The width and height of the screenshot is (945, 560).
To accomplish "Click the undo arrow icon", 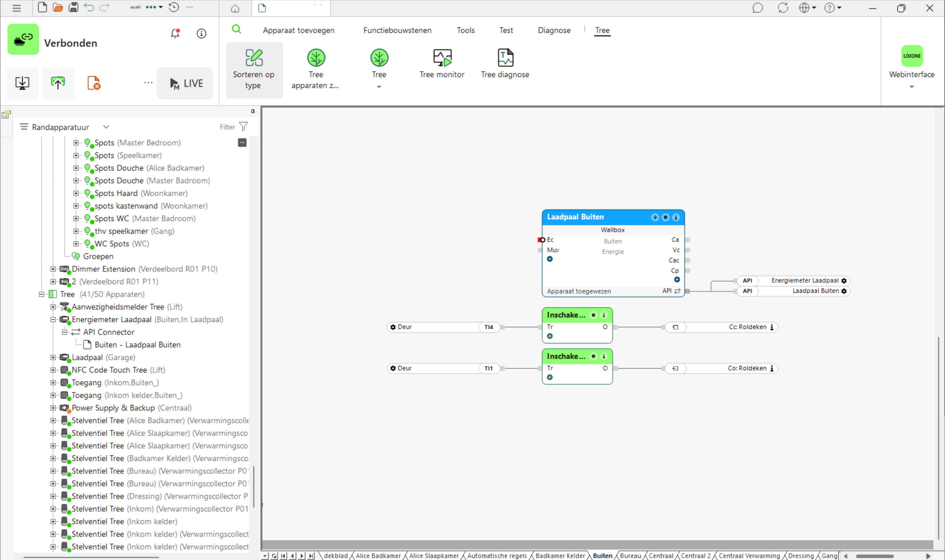I will 89,7.
